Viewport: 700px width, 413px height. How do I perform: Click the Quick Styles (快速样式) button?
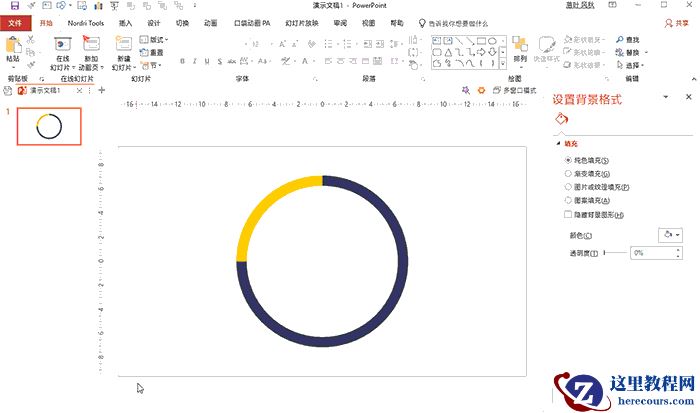546,50
